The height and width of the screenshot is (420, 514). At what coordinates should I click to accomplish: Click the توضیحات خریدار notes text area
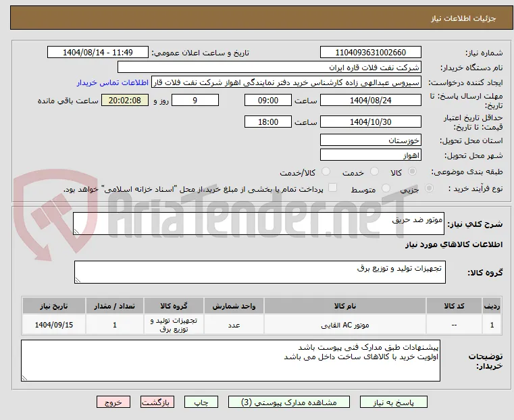[231, 361]
